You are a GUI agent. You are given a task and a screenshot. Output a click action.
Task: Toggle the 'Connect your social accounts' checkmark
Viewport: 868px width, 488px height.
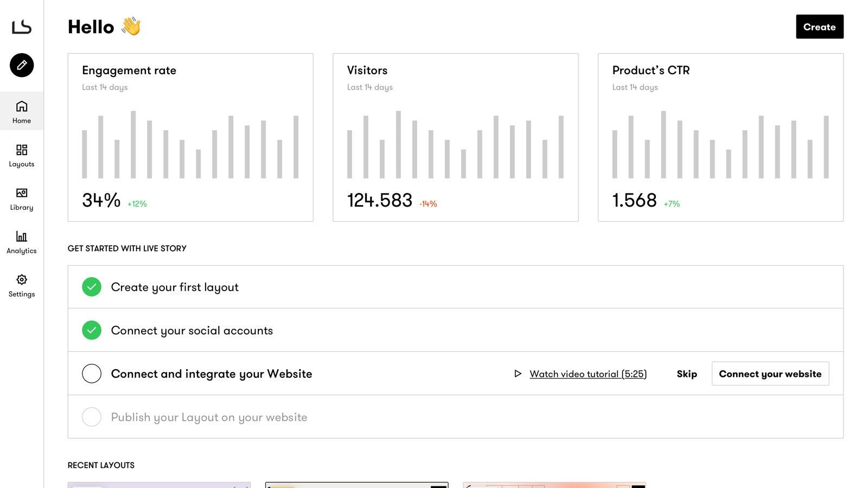(x=92, y=330)
